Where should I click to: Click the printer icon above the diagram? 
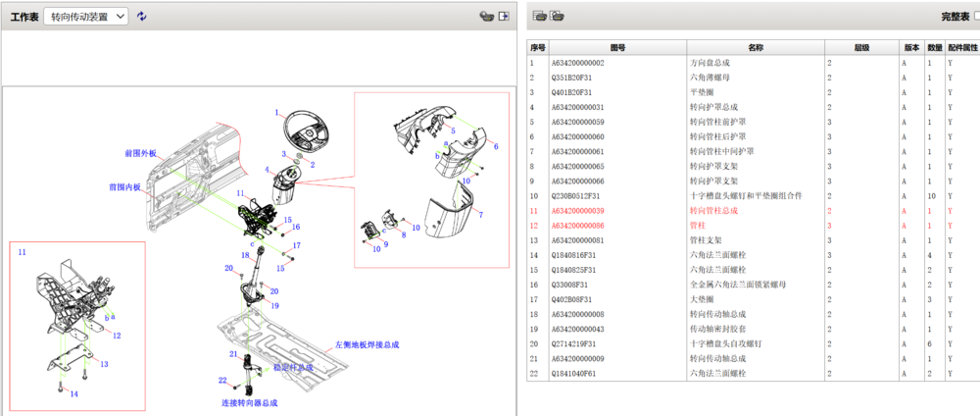point(485,17)
